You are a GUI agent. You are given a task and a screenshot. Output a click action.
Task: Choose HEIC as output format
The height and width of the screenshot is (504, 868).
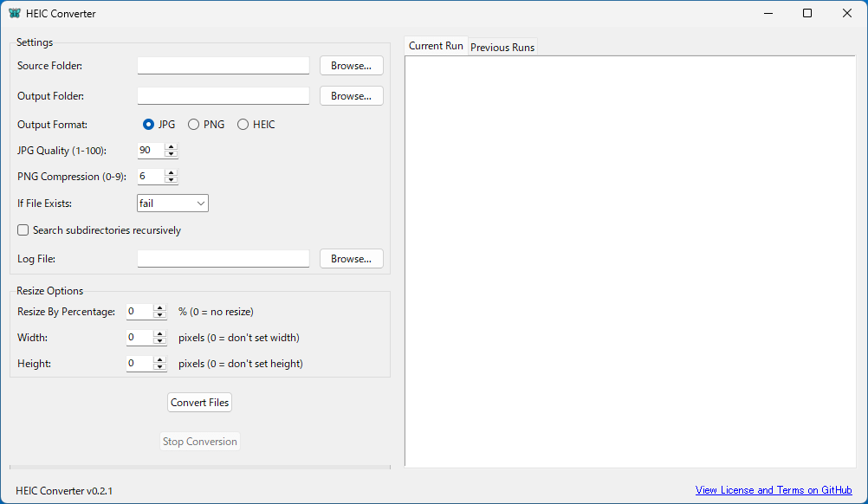243,125
